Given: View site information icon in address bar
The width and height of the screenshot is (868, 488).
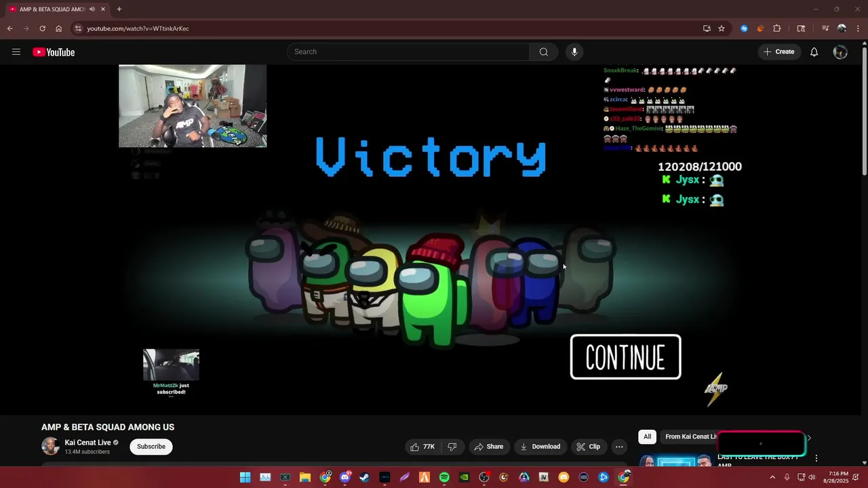Looking at the screenshot, I should click(x=79, y=28).
